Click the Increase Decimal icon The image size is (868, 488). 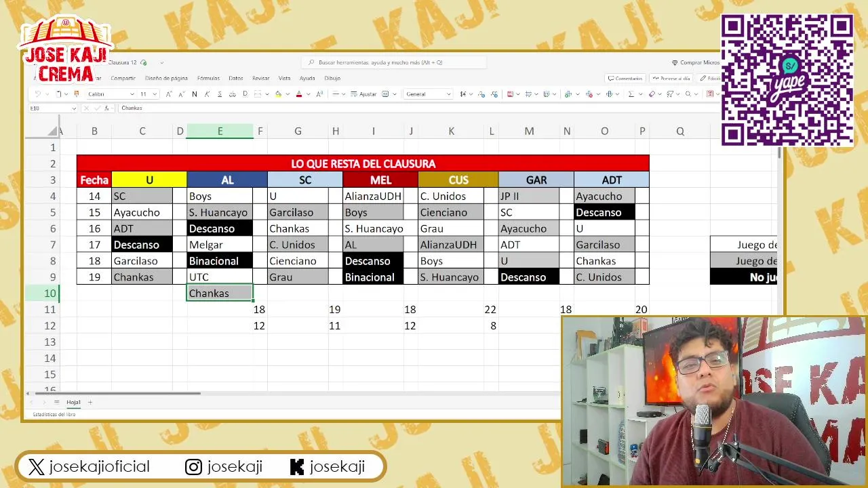494,94
